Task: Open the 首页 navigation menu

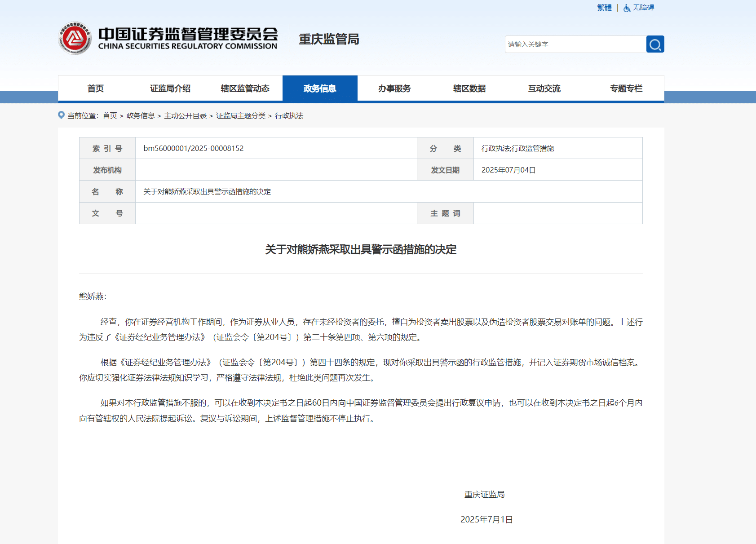Action: coord(96,88)
